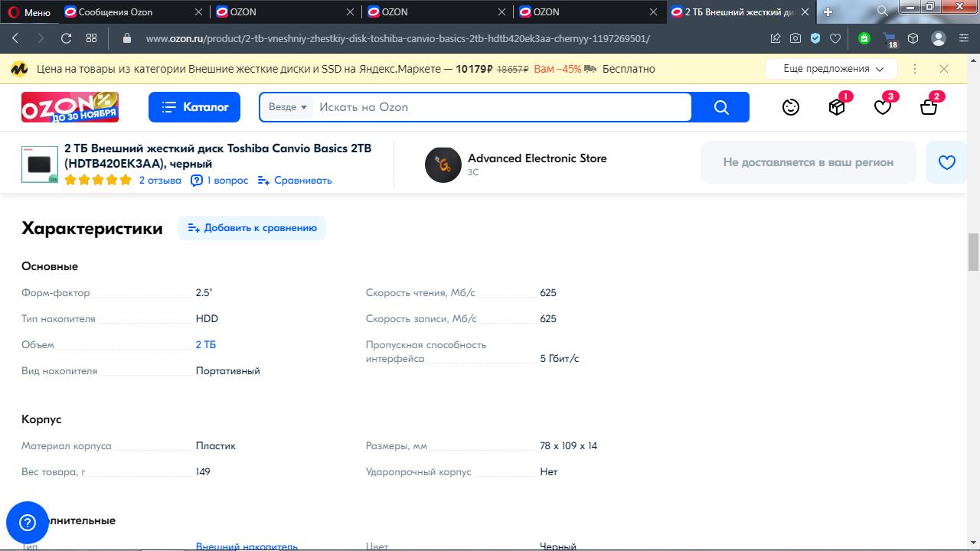
Task: Select the HDD drive type value
Action: click(207, 319)
